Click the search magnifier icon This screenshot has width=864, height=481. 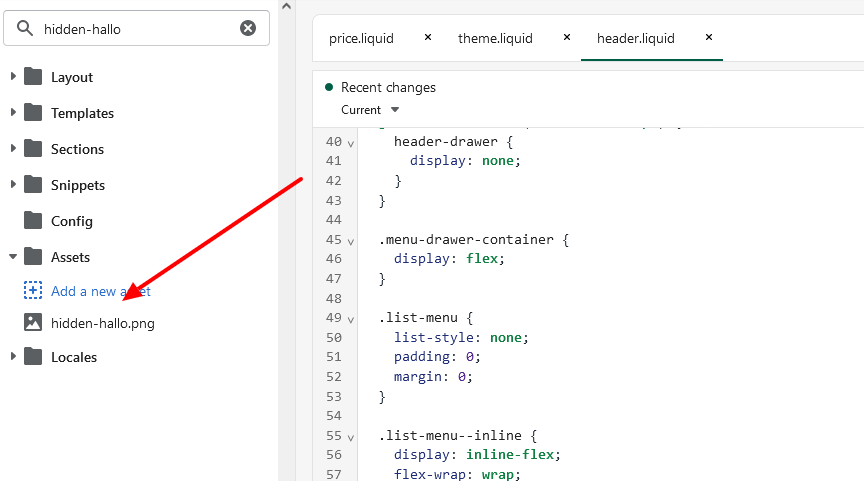click(24, 28)
